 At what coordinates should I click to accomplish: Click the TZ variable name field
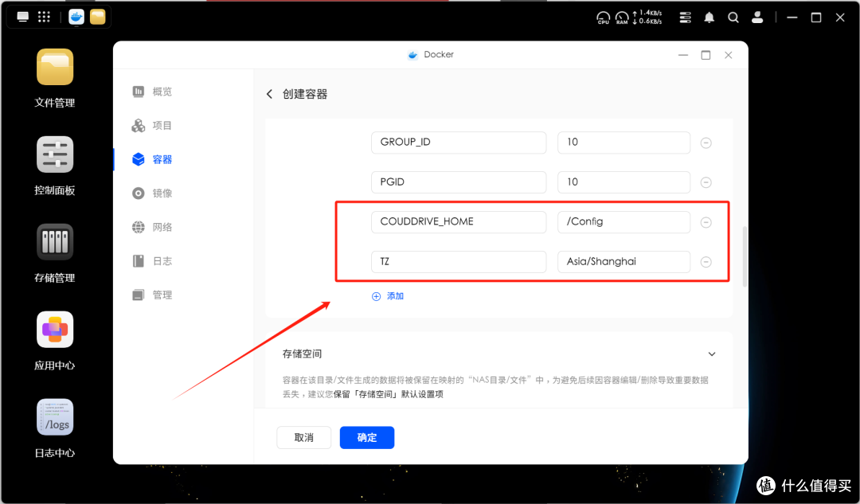coord(459,262)
